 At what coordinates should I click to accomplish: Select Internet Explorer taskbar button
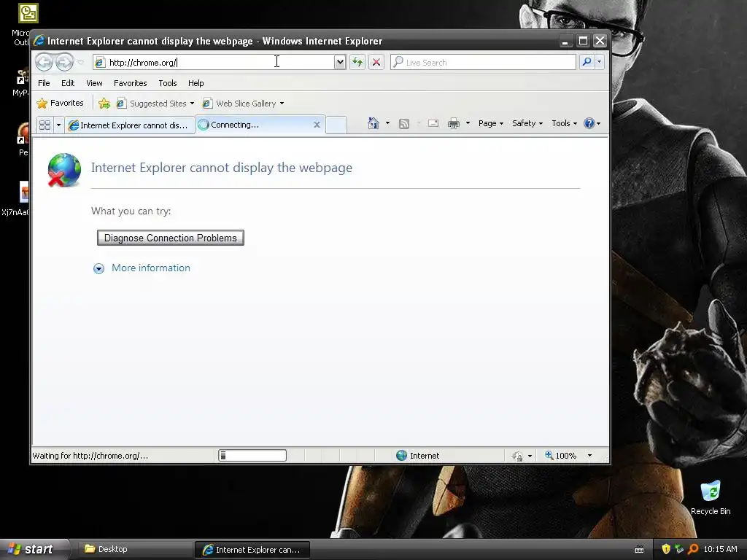pos(252,550)
